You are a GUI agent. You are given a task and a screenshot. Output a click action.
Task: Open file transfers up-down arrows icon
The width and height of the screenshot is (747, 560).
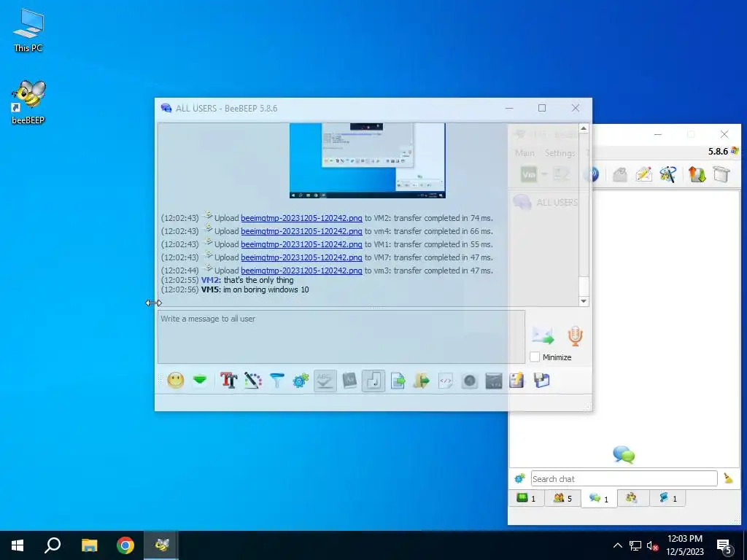click(697, 174)
